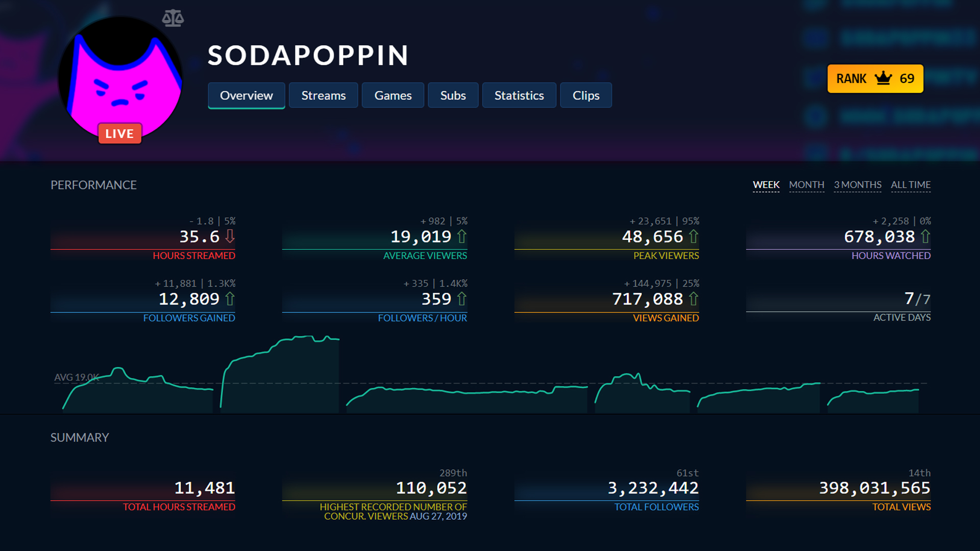Click the 3,232,442 total followers value
Viewport: 980px width, 551px height.
click(x=653, y=488)
